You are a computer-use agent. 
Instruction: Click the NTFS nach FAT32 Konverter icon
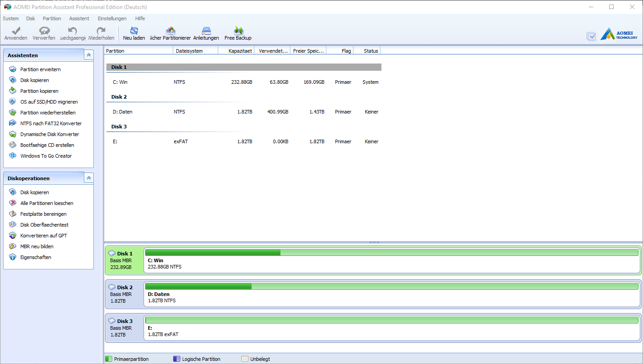[x=13, y=123]
